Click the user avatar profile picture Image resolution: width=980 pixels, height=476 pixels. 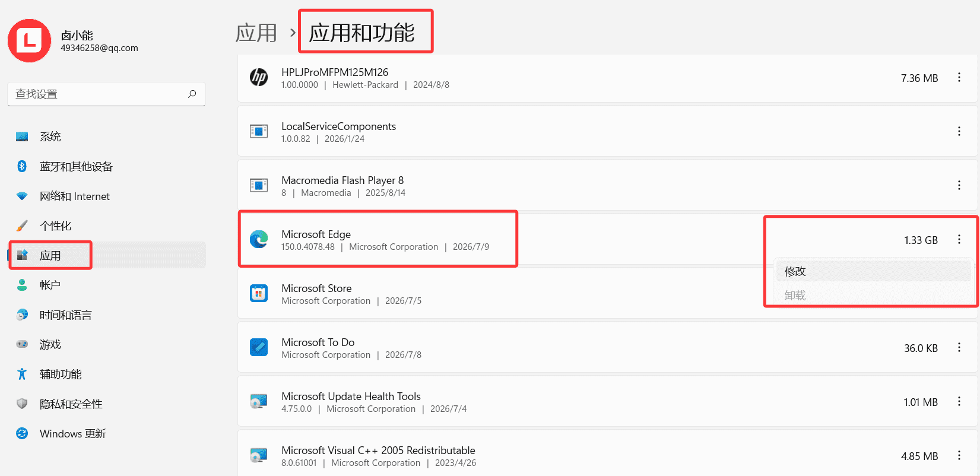[x=29, y=41]
